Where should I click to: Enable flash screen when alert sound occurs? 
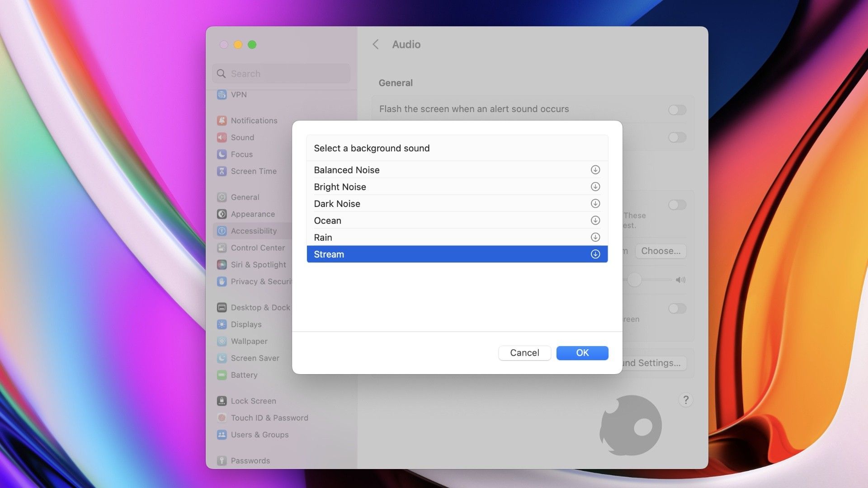pos(676,110)
